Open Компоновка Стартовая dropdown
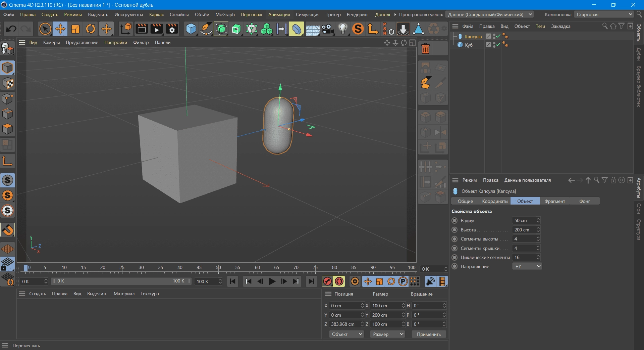 [604, 14]
